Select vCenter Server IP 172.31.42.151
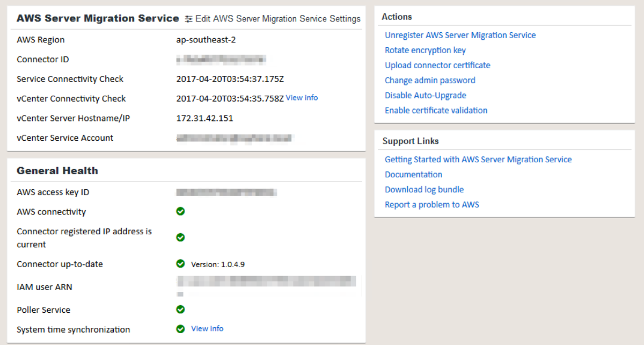 click(204, 118)
